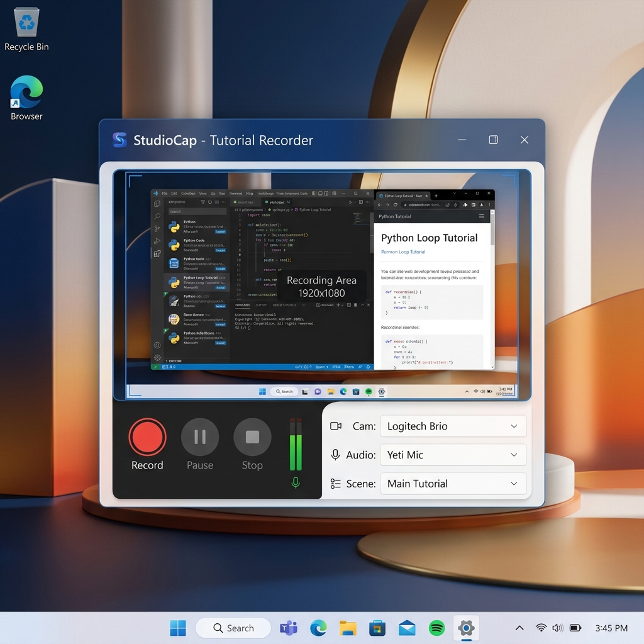
Task: Open the Cam dropdown showing Logitech Brio
Action: 453,426
